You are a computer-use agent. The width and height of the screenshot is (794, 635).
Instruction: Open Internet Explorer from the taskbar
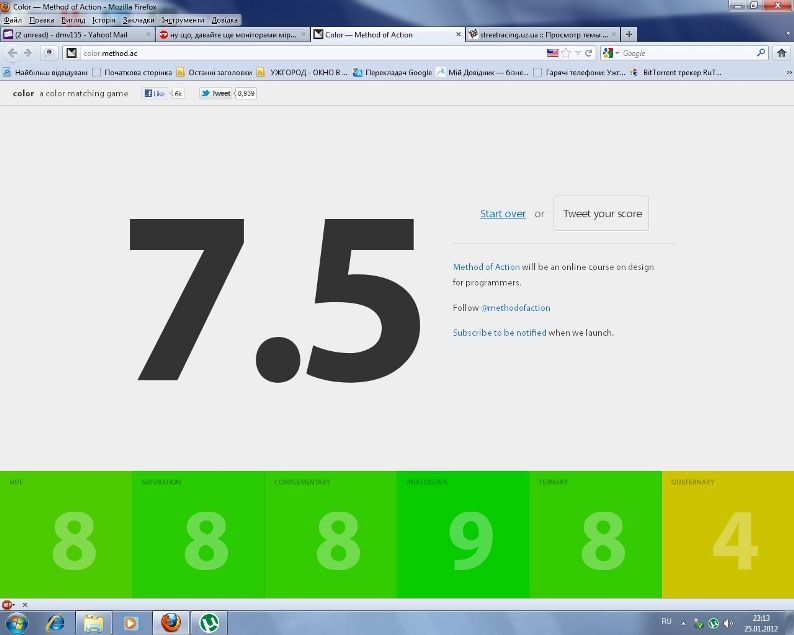(x=55, y=623)
